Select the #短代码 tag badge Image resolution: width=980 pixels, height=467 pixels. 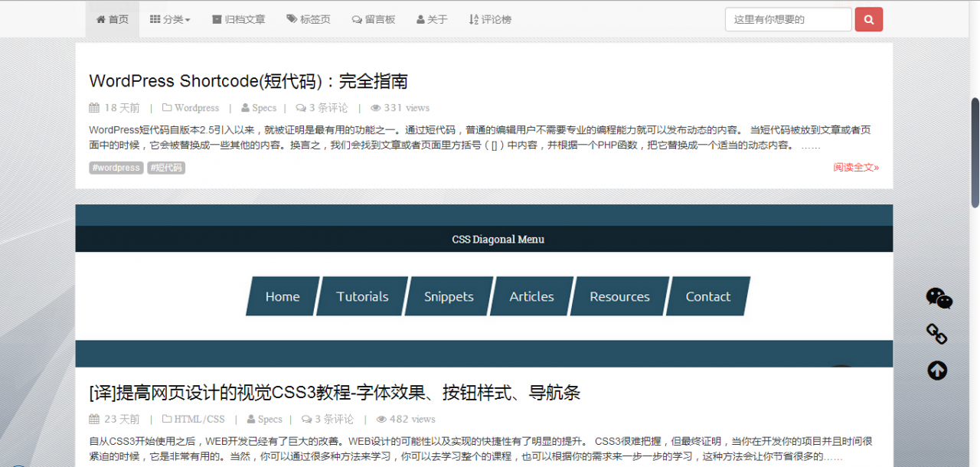166,168
